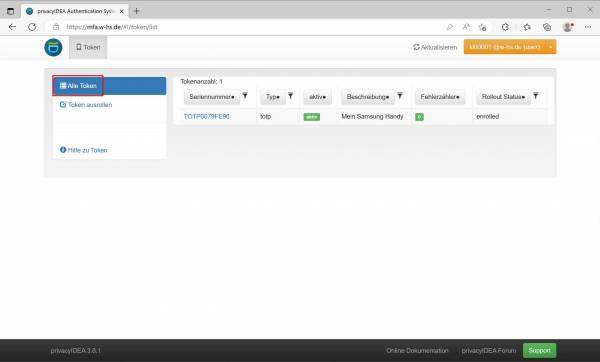Screen dimensions: 600x362
Task: Close the privacyIDEA browser tab
Action: 122,11
